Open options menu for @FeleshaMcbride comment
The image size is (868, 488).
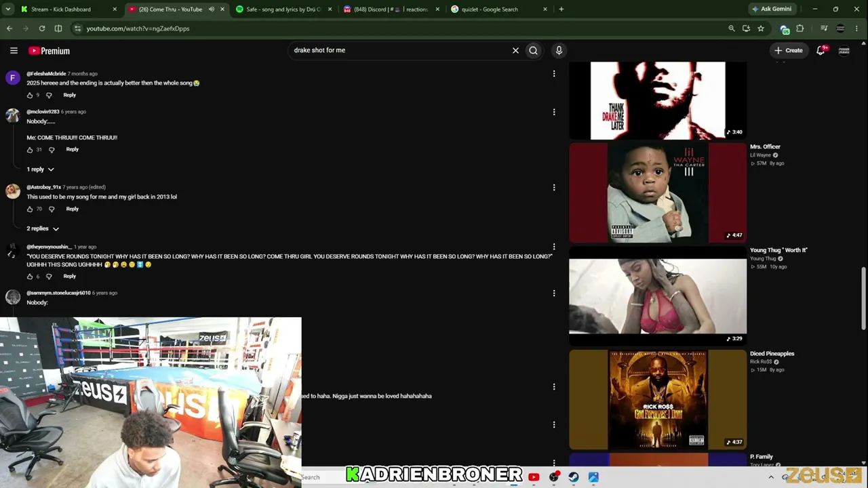(554, 74)
